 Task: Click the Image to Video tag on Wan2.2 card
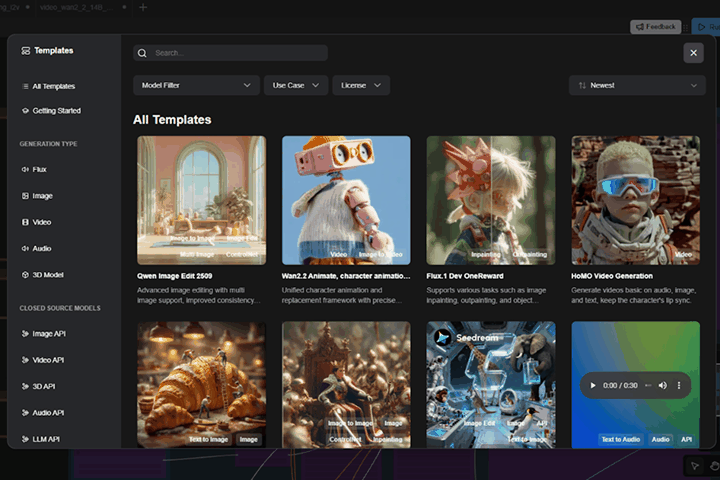(380, 254)
